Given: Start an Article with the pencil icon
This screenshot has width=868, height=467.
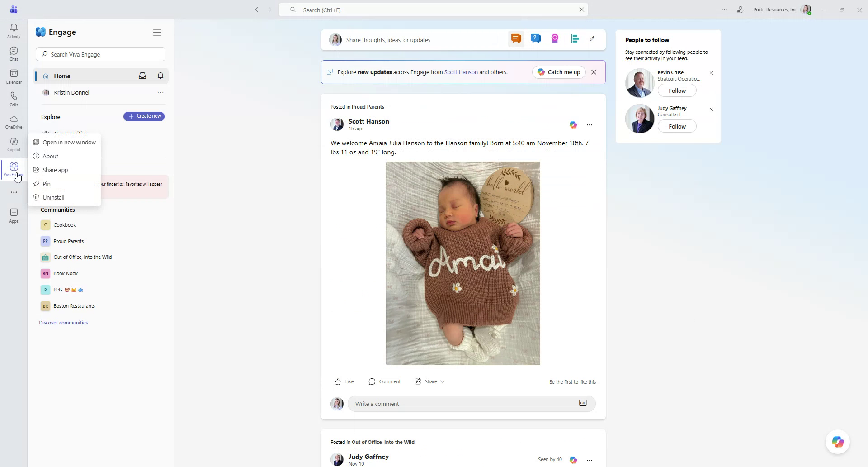Looking at the screenshot, I should pyautogui.click(x=592, y=39).
